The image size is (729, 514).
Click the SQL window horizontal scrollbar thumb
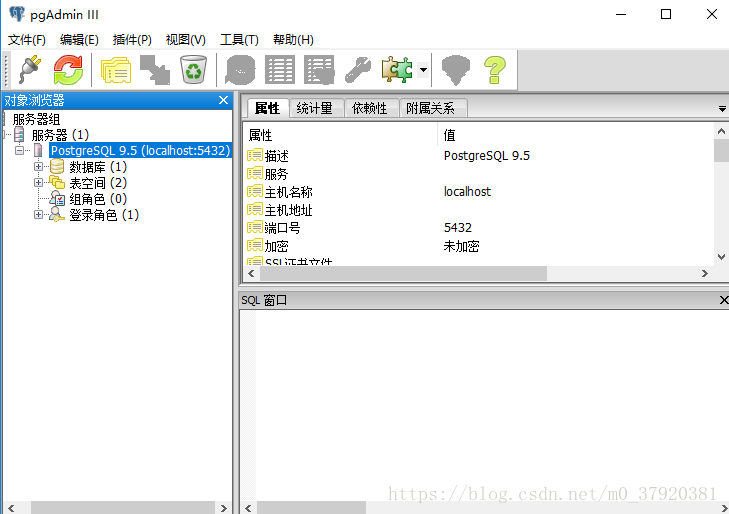click(x=311, y=508)
